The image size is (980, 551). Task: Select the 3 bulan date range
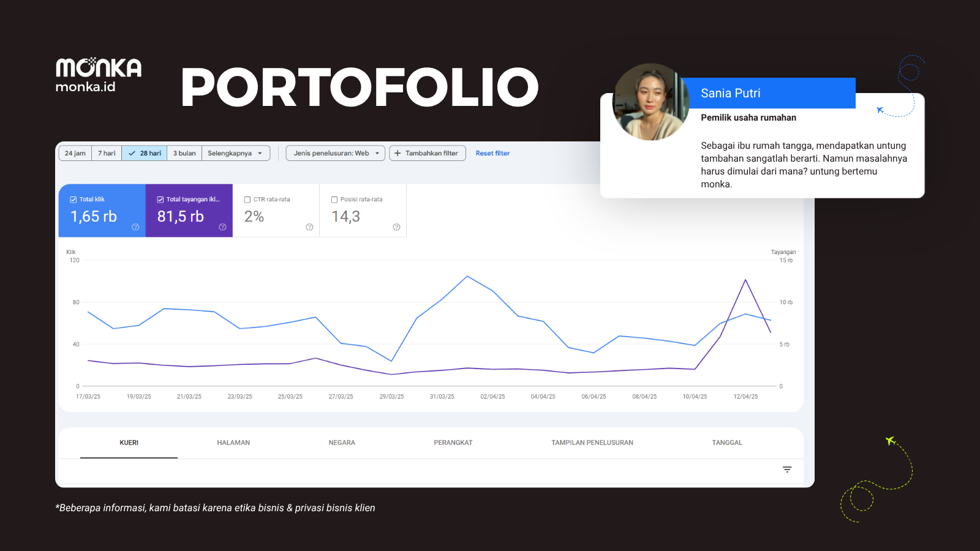tap(184, 153)
